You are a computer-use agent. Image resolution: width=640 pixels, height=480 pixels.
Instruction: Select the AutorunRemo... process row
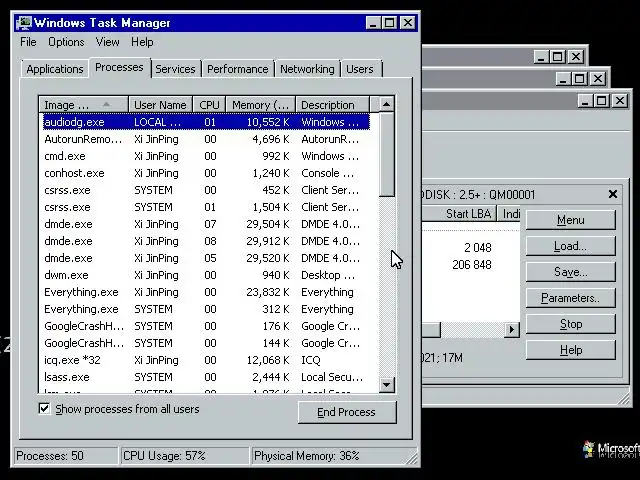coord(207,139)
